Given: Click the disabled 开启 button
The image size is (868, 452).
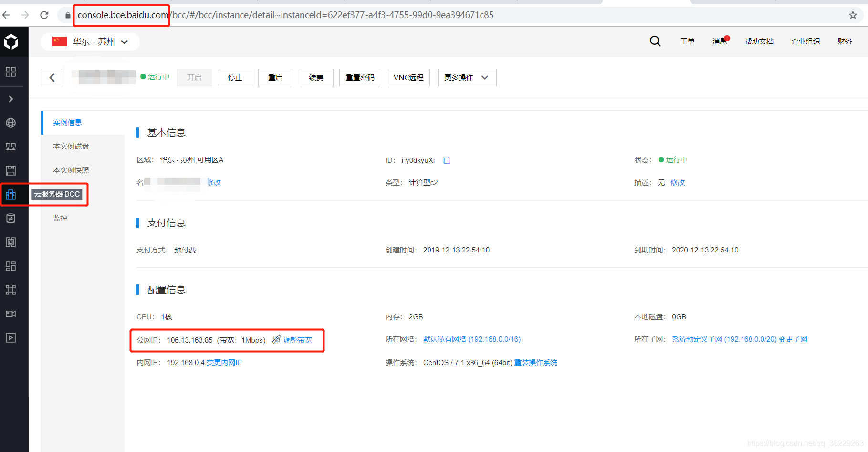Looking at the screenshot, I should 194,77.
